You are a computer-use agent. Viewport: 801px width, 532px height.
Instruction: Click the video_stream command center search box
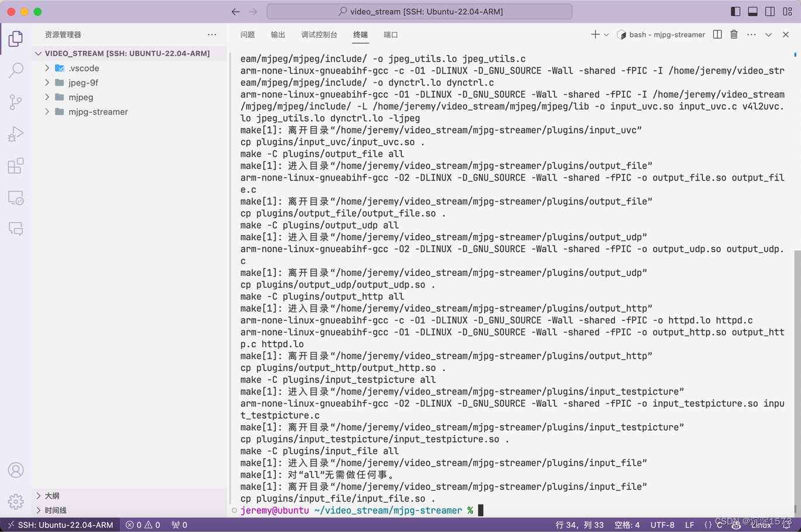tap(419, 12)
